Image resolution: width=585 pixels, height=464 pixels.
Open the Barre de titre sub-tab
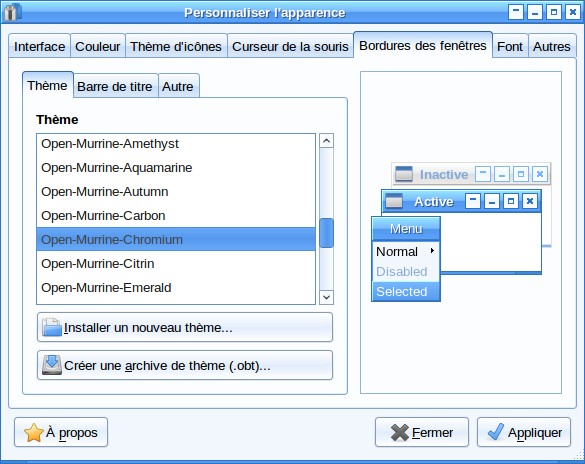click(115, 86)
